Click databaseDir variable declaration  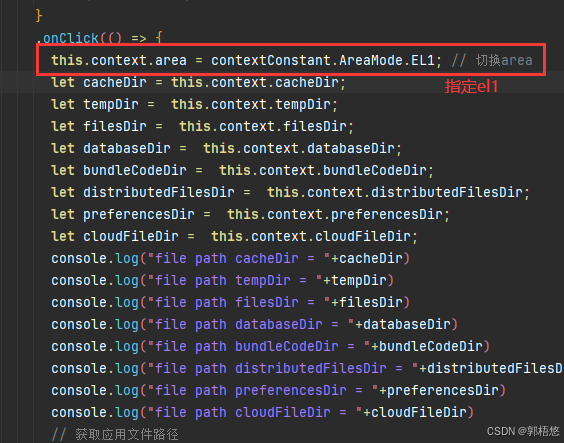(127, 148)
